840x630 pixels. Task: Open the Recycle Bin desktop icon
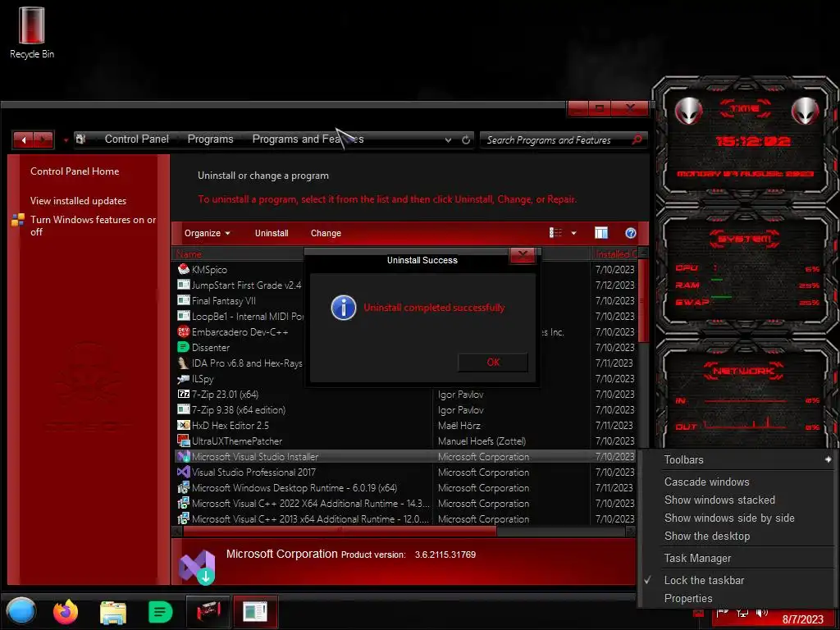(x=32, y=32)
